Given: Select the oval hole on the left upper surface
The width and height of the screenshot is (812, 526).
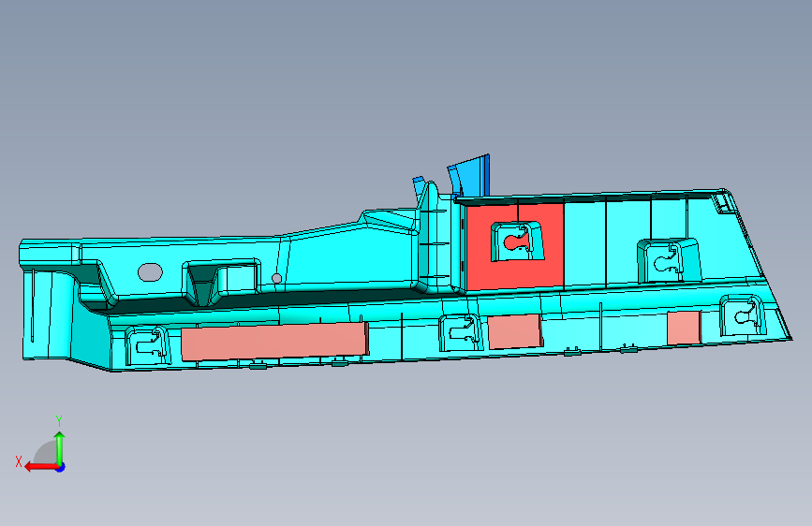Looking at the screenshot, I should [x=150, y=272].
